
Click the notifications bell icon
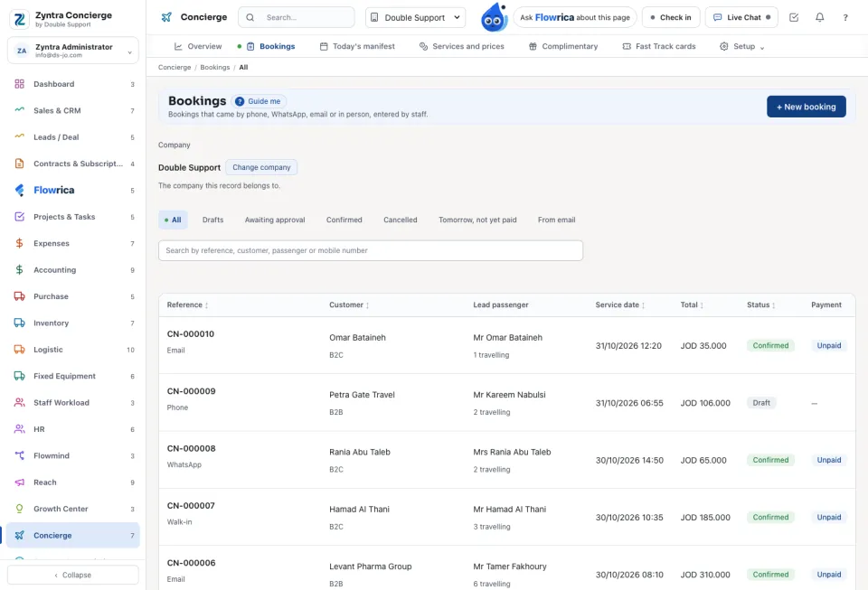click(x=820, y=18)
